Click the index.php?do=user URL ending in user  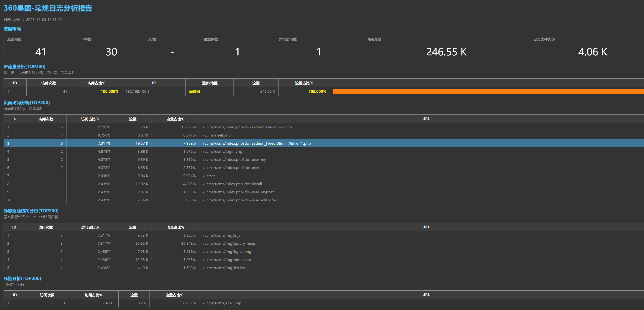[x=231, y=168]
